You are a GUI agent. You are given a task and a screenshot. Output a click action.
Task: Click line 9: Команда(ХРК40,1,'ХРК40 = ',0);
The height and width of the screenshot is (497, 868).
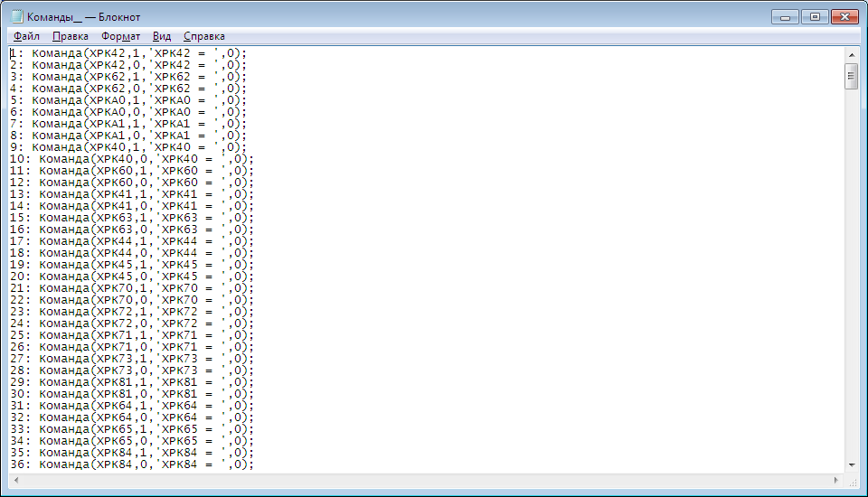click(127, 147)
